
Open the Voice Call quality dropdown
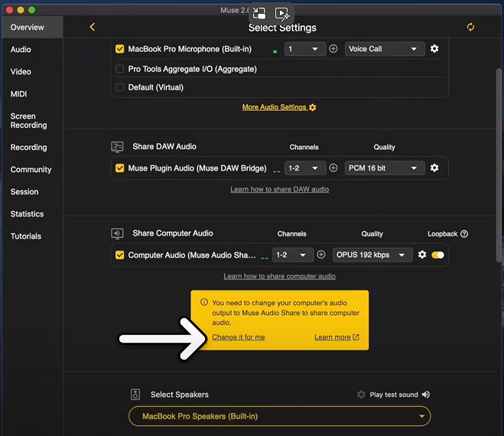point(385,49)
